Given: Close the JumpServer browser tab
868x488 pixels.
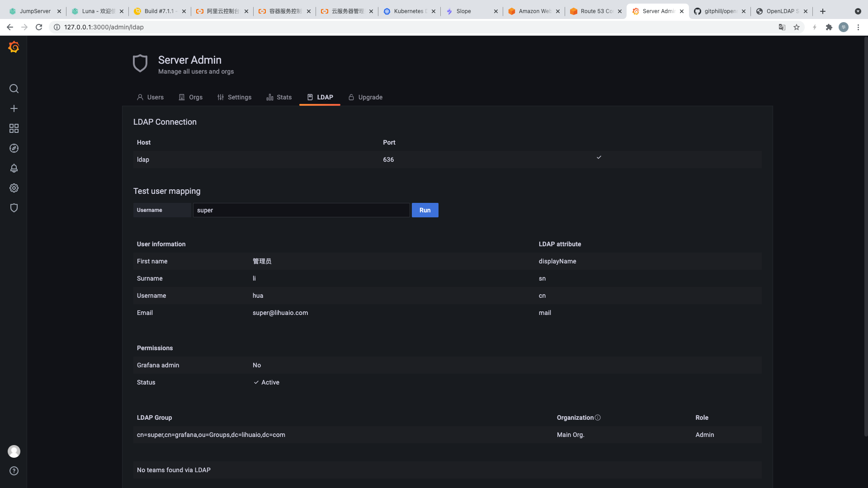Looking at the screenshot, I should click(x=59, y=11).
